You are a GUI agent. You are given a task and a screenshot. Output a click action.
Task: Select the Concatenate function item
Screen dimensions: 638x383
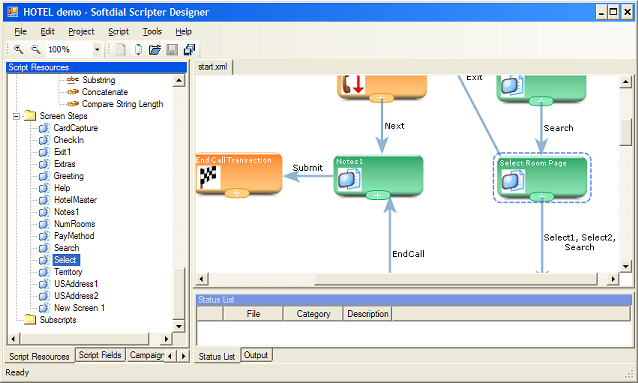[x=105, y=92]
